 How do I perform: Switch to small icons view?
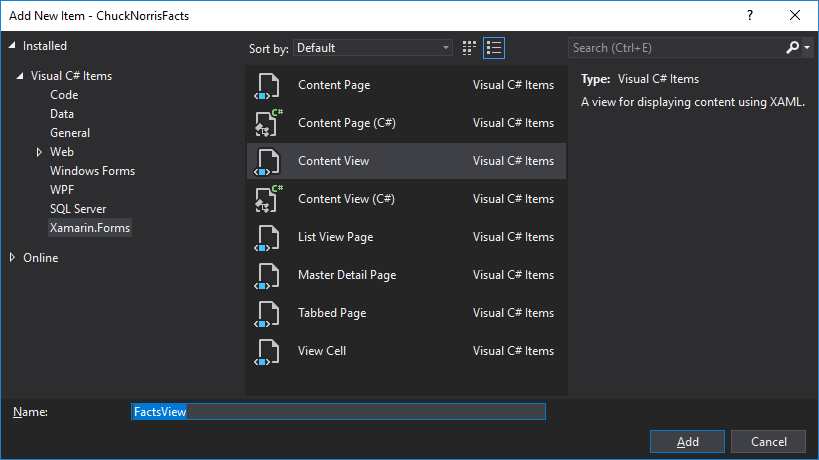pyautogui.click(x=470, y=47)
